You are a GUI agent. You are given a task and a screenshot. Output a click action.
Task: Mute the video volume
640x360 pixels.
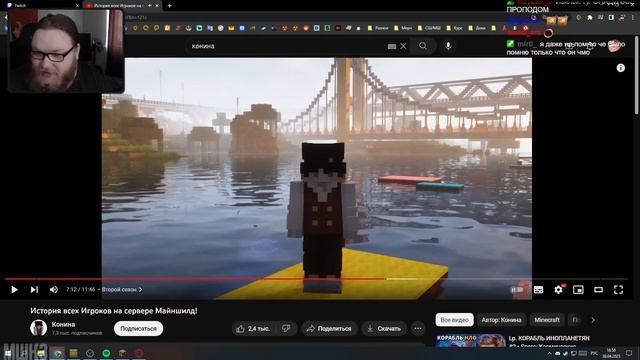54,289
